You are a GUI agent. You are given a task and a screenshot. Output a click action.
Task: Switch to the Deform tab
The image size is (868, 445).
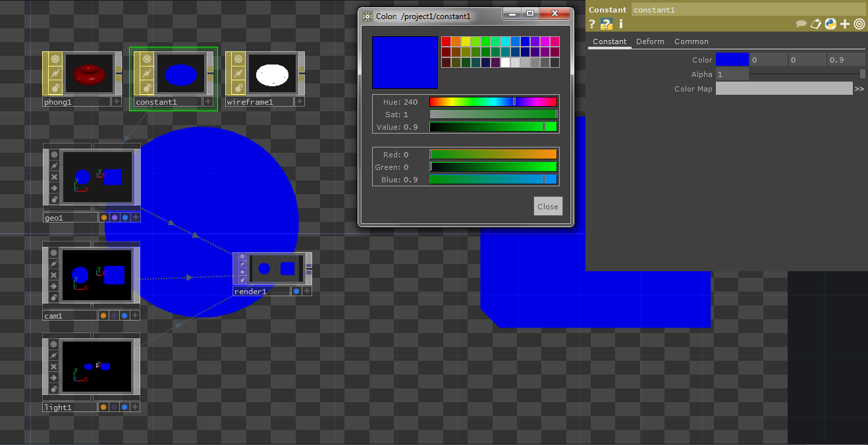[650, 41]
